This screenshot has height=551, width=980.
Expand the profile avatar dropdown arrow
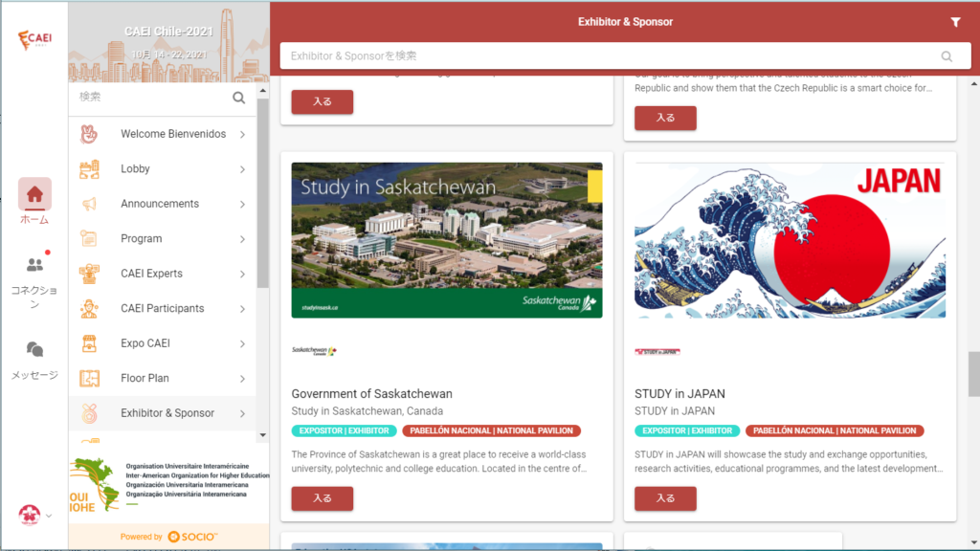point(49,516)
